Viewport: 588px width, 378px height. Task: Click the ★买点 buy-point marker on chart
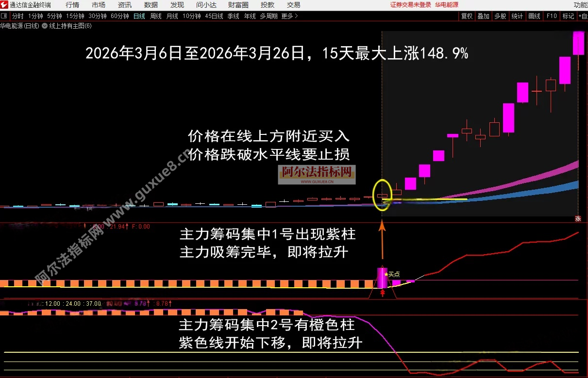391,274
